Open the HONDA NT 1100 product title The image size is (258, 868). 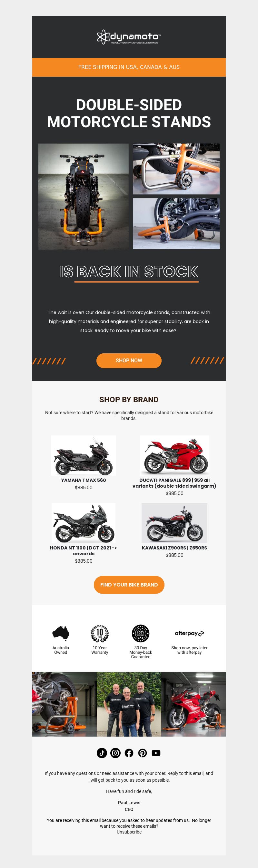click(83, 550)
